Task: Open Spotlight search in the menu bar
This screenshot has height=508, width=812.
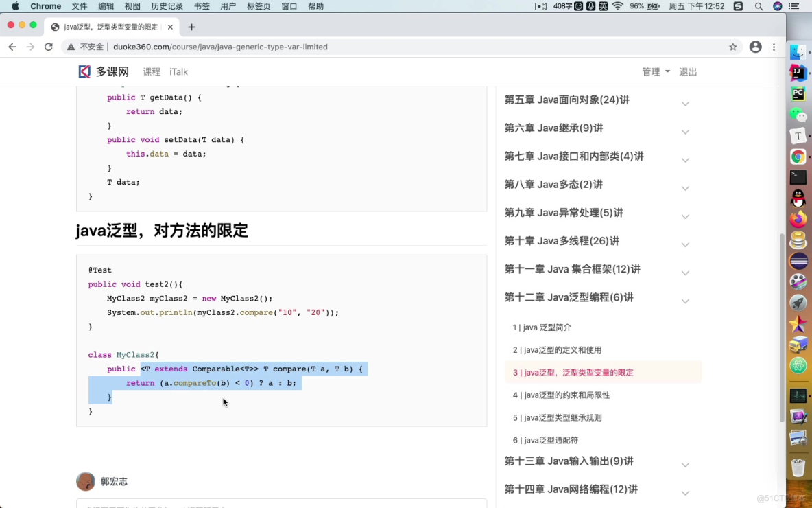Action: coord(759,6)
